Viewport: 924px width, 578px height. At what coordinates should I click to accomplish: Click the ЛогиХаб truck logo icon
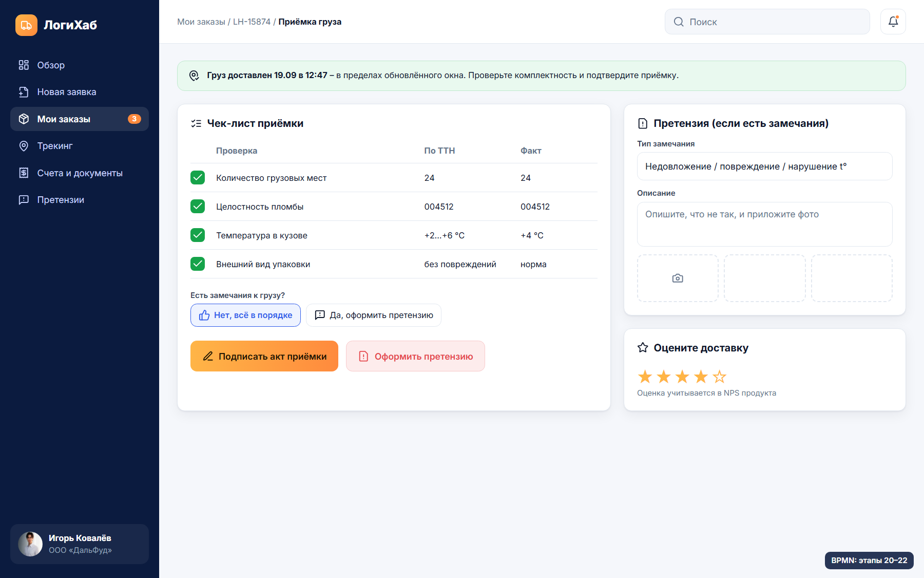[x=26, y=25]
